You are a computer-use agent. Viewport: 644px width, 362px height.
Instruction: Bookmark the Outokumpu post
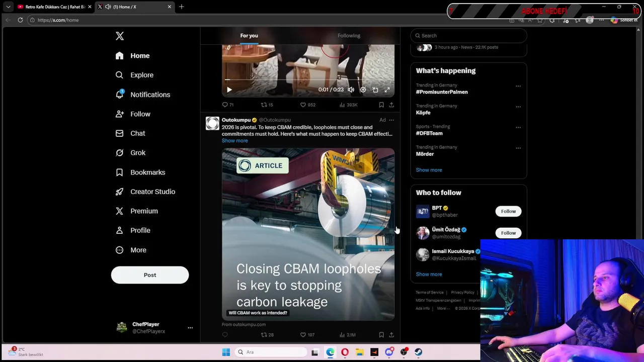381,335
